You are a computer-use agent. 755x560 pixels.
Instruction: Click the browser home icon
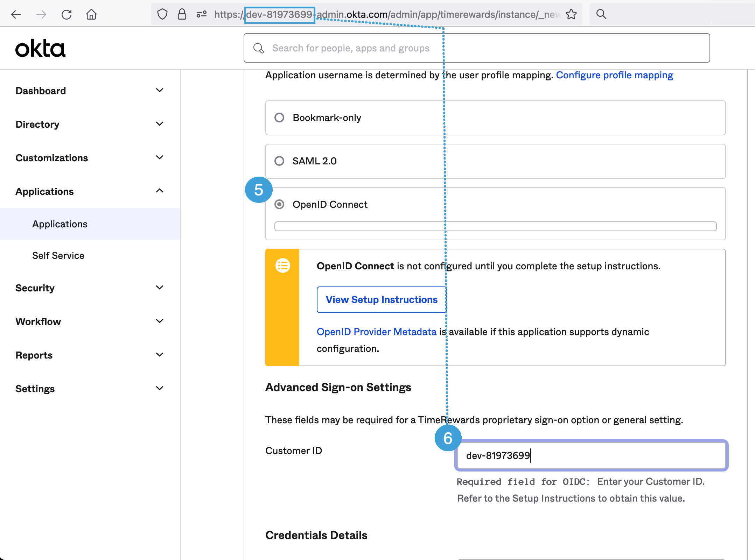91,14
